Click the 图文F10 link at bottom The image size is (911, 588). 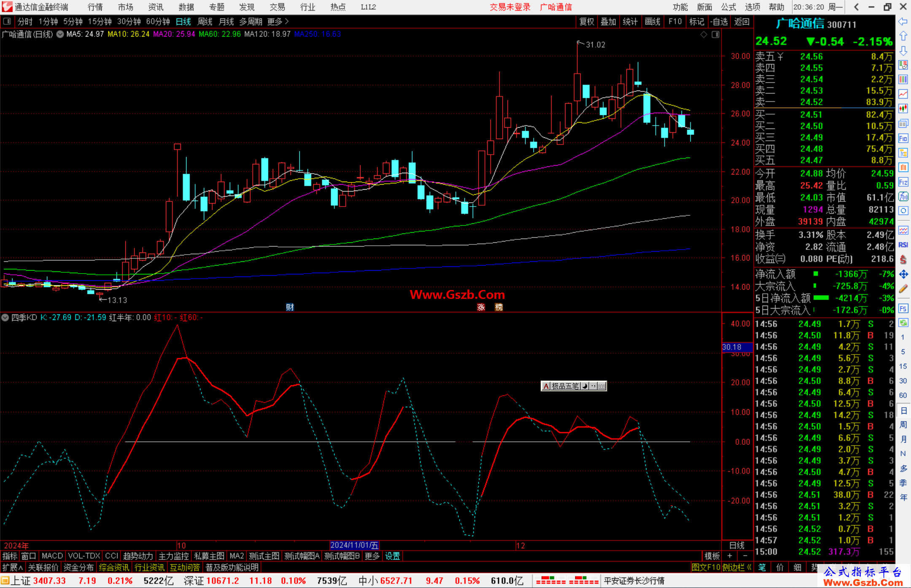706,567
